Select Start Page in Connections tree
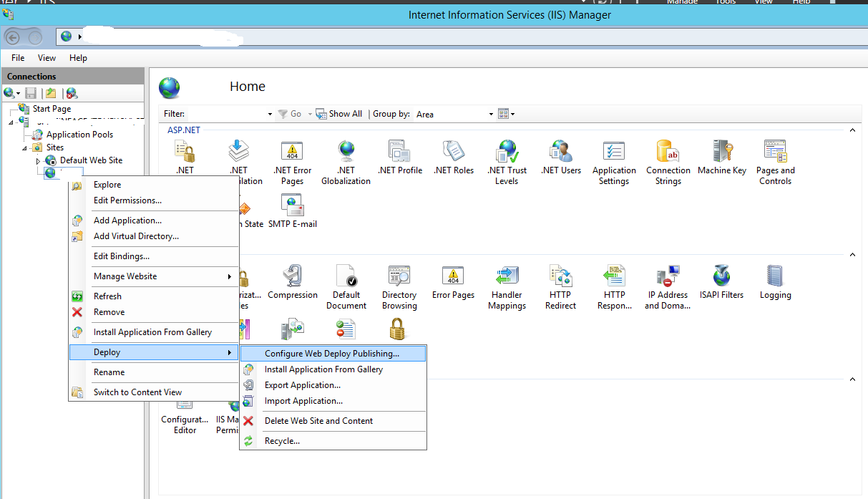 pyautogui.click(x=52, y=109)
